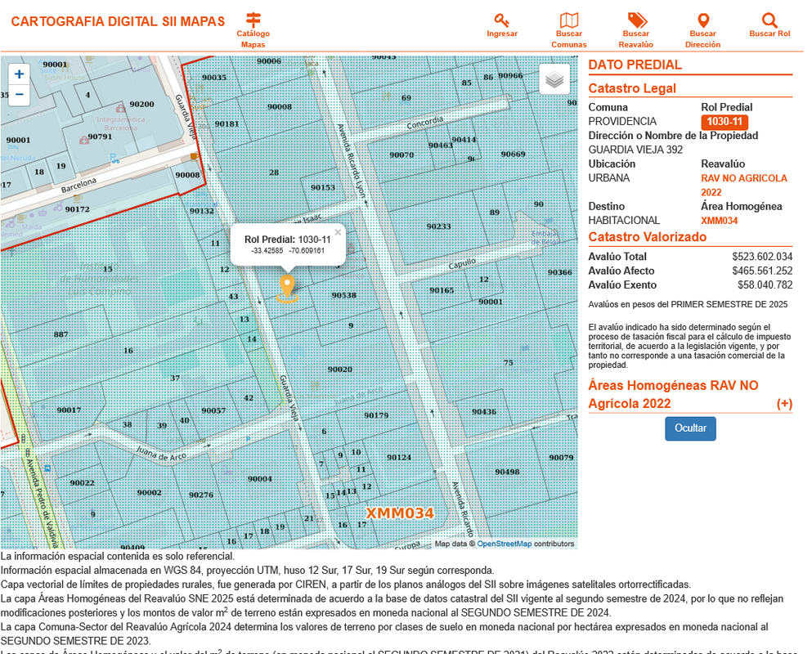Viewport: 812px width, 654px height.
Task: Click parcel 90179 on the map
Action: [x=376, y=415]
